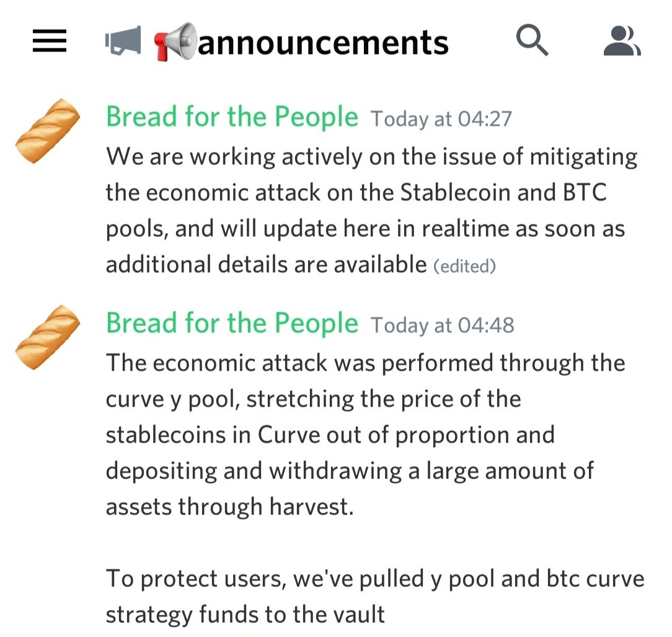
Task: Click the Today at 04:27 timestamp
Action: [441, 118]
